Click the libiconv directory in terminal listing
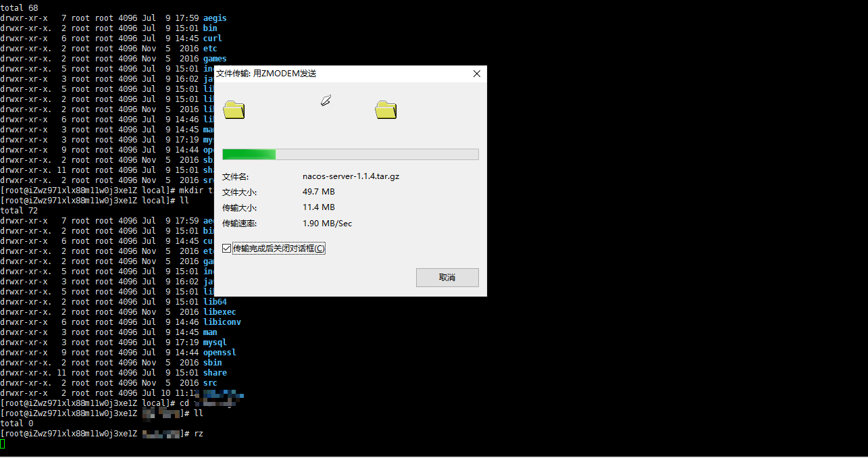 tap(222, 322)
